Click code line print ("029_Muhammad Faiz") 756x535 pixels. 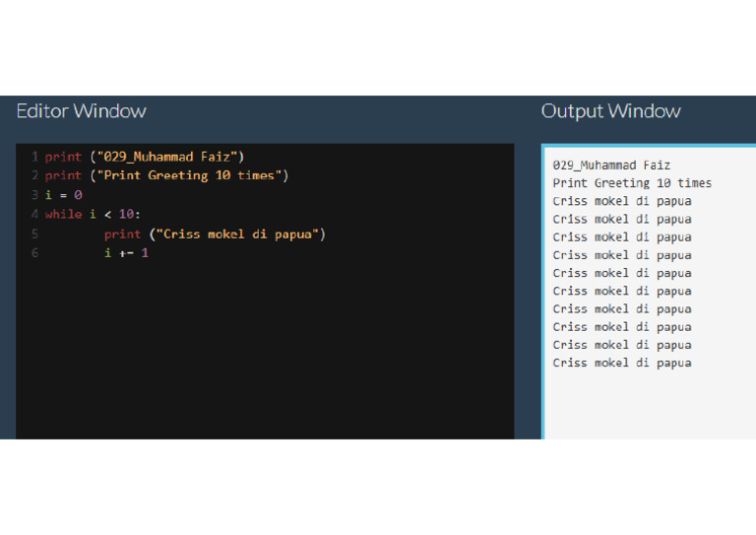pyautogui.click(x=145, y=157)
